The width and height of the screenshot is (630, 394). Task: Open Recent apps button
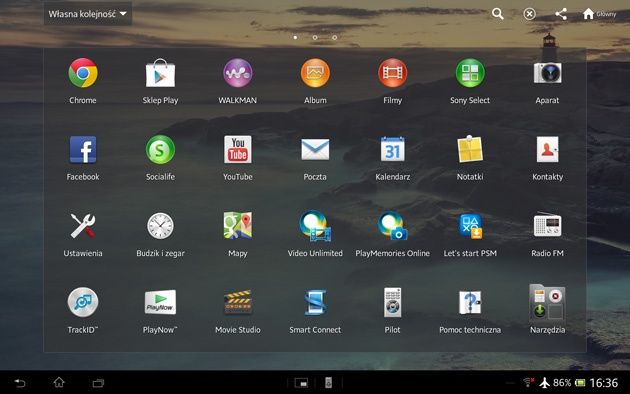click(x=98, y=383)
